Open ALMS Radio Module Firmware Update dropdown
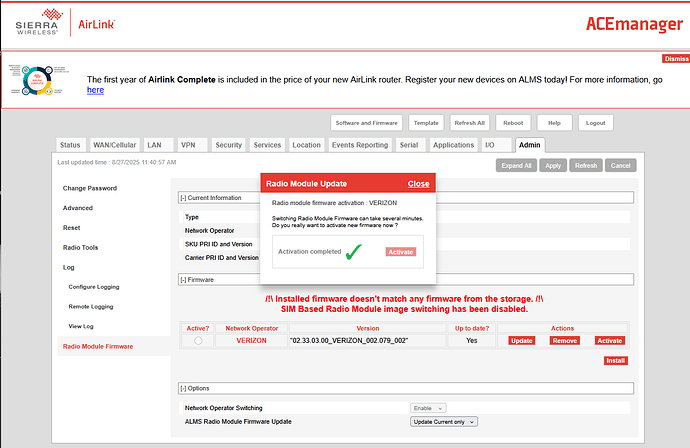The height and width of the screenshot is (448, 690). tap(444, 422)
